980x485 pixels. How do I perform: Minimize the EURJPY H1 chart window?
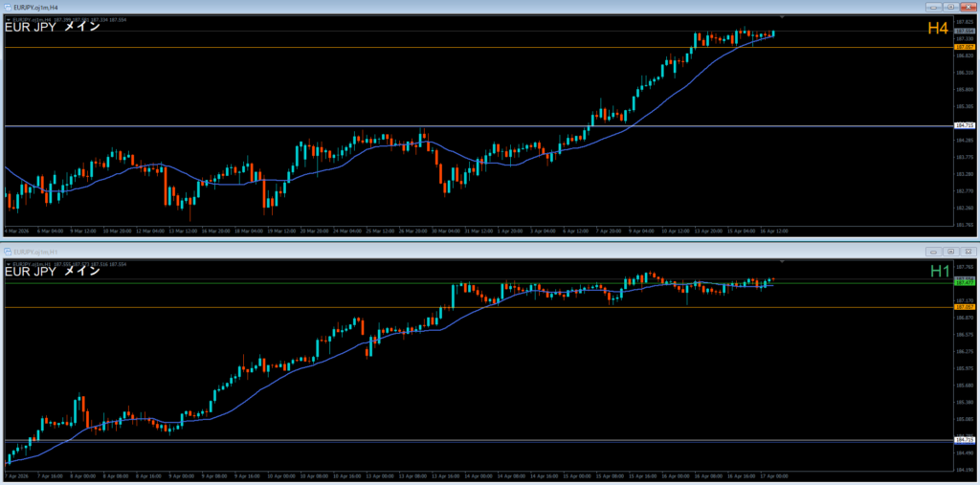click(x=932, y=251)
